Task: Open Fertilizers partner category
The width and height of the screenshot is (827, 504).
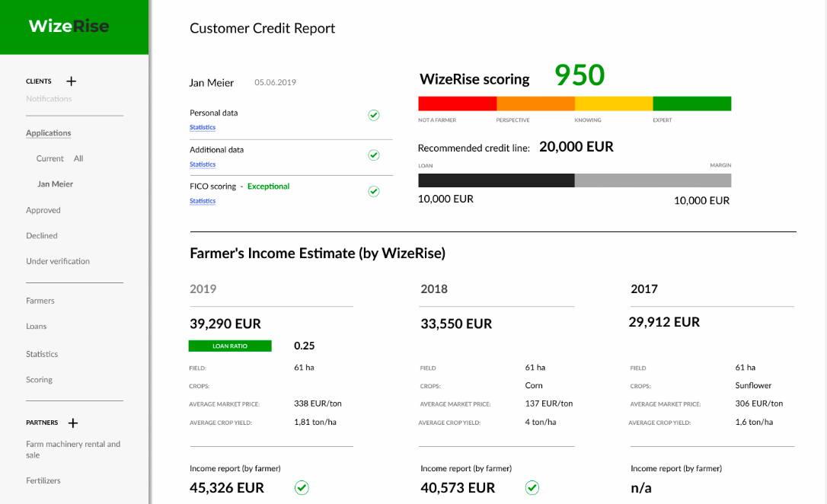Action: [43, 480]
